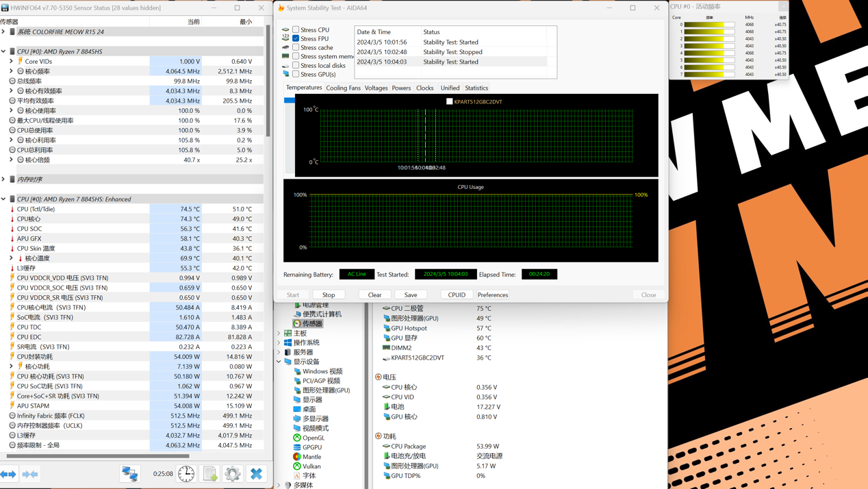Open the Preferences button

coord(493,294)
